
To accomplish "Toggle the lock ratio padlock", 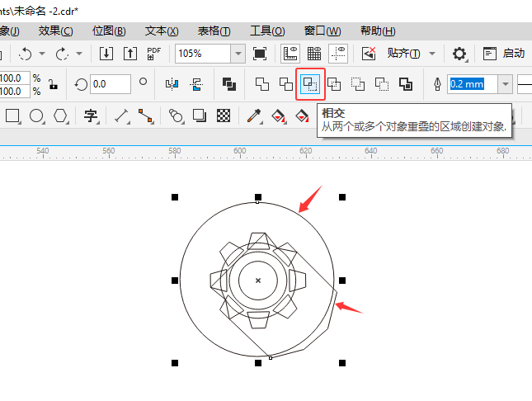I will tap(53, 84).
